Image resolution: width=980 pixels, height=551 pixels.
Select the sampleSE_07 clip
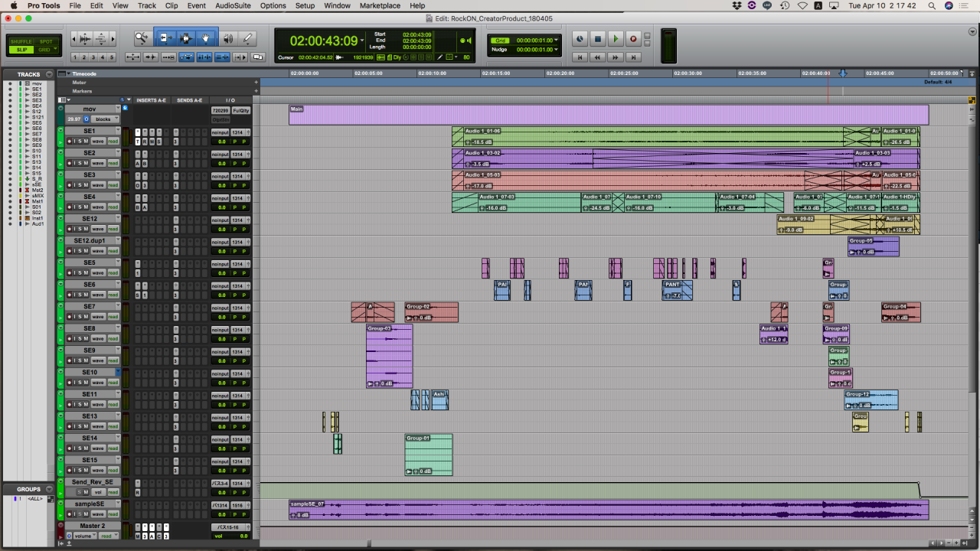pyautogui.click(x=609, y=510)
